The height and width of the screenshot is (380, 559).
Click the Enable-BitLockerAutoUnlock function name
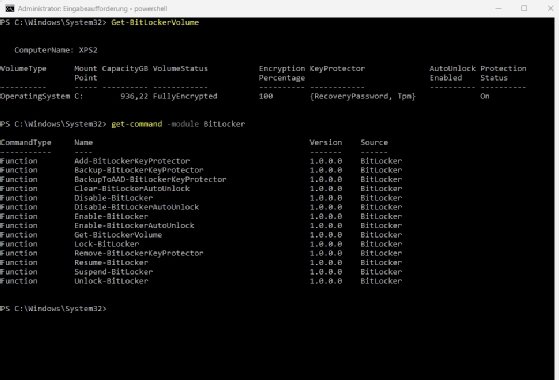click(x=134, y=226)
